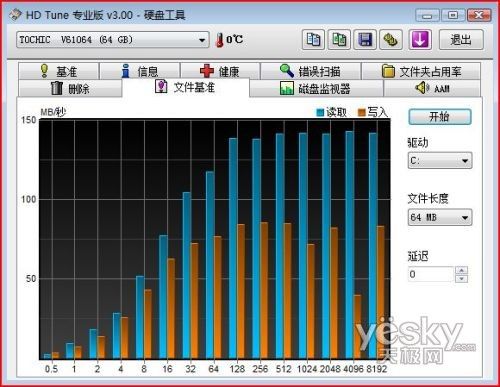Switch to the 健康 health tab
500x387 pixels.
pos(220,71)
